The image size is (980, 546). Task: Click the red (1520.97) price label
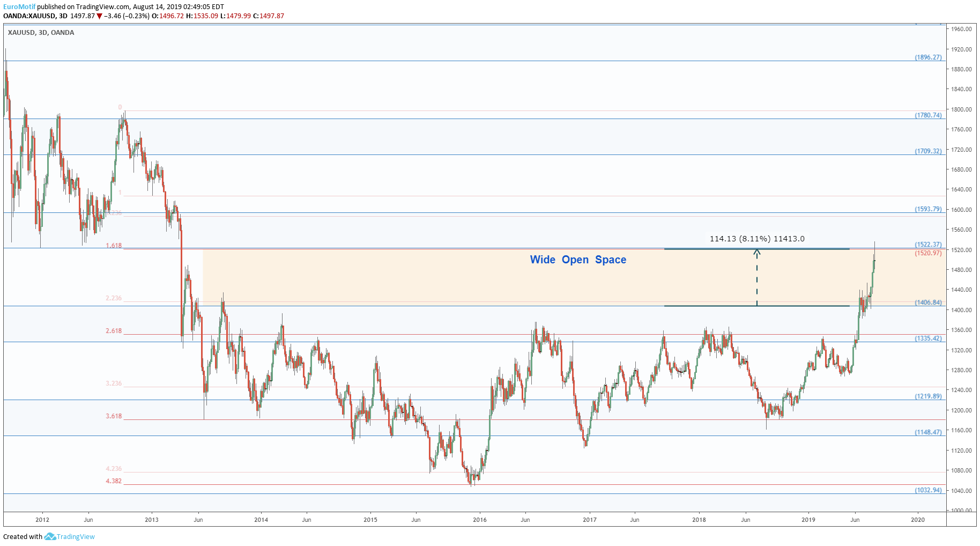coord(928,253)
